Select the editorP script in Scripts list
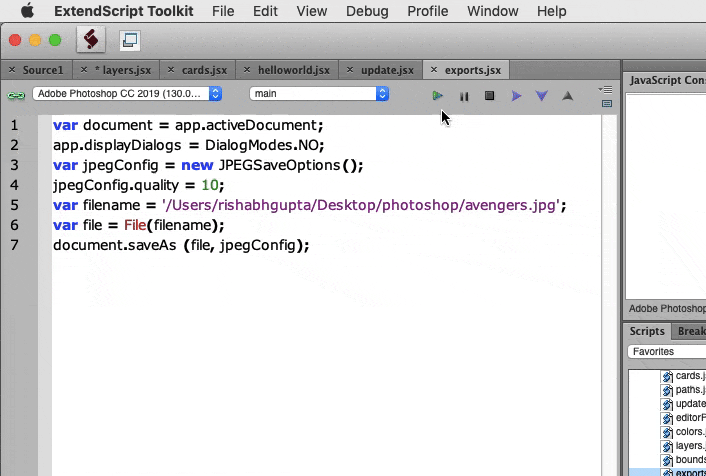Viewport: 706px width, 476px height. coord(684,418)
